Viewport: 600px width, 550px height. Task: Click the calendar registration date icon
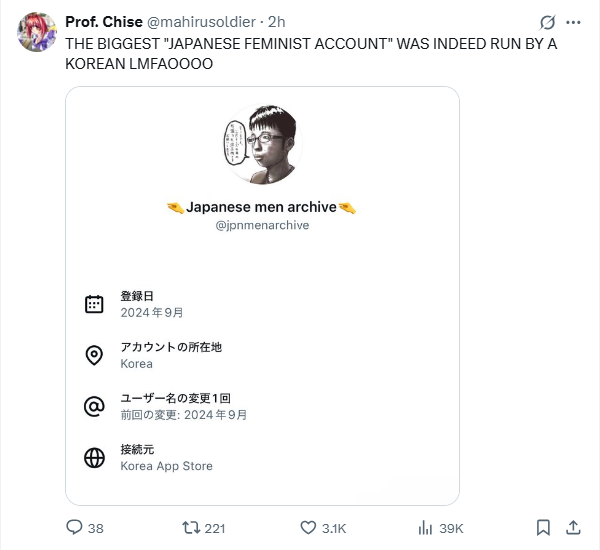[x=94, y=304]
